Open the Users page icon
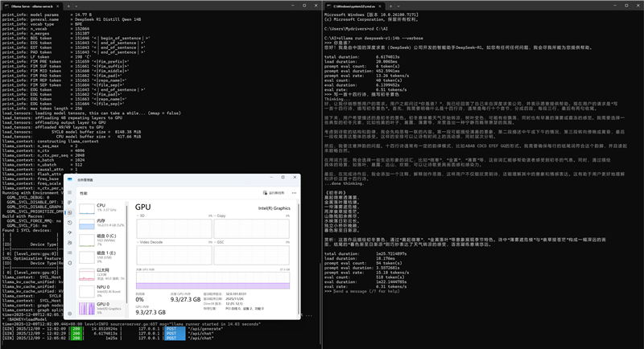Image resolution: width=644 pixels, height=349 pixels. tap(70, 244)
